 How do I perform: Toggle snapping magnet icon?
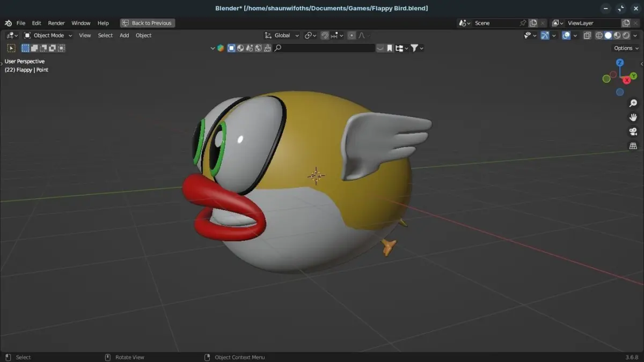(x=325, y=35)
